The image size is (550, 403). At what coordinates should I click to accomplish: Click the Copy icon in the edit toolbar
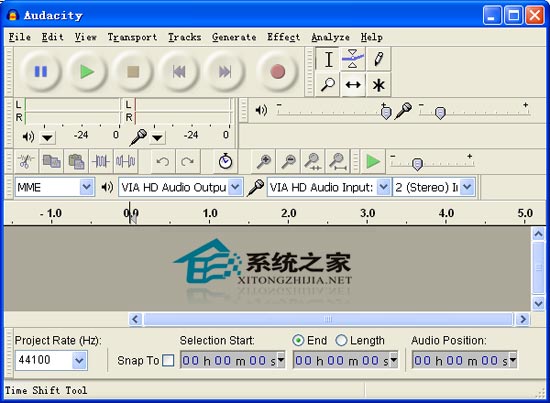tap(51, 162)
